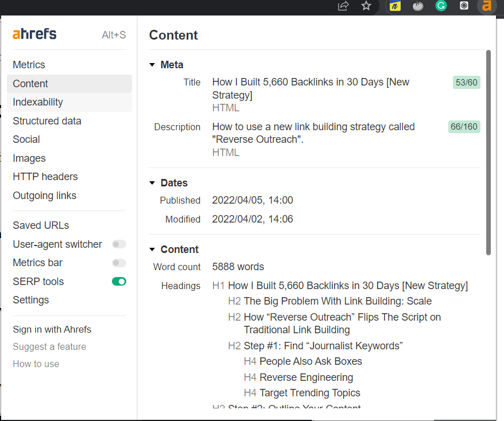Screen dimensions: 504x421
Task: Click H4 Reverse Engineering heading
Action: click(x=298, y=377)
